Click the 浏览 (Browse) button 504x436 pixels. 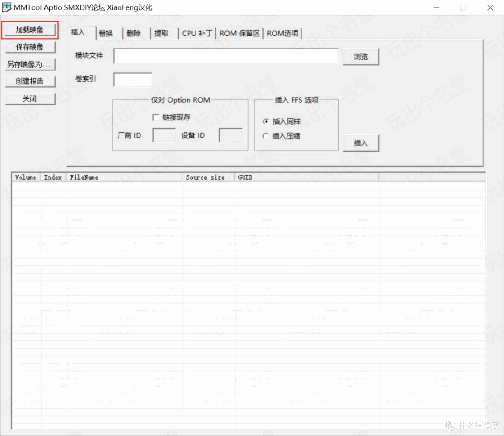pos(361,57)
